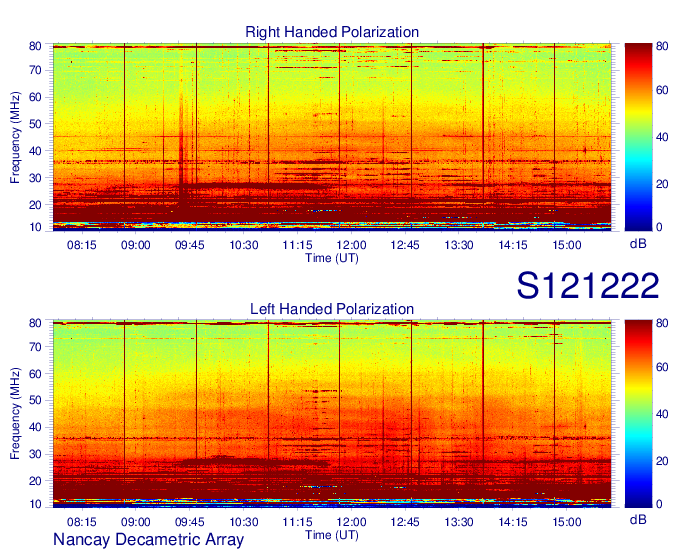Click the 30 MHz tick on left-handed plot
The width and height of the screenshot is (680, 552).
tap(35, 454)
